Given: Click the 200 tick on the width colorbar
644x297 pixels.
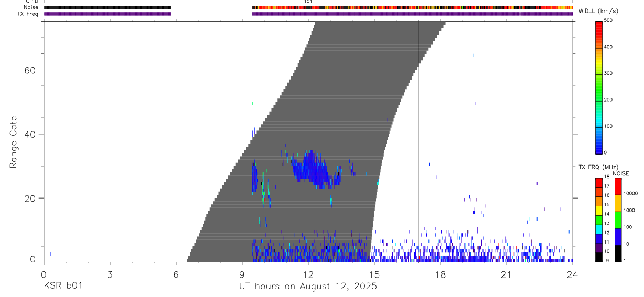Looking at the screenshot, I should pos(609,100).
